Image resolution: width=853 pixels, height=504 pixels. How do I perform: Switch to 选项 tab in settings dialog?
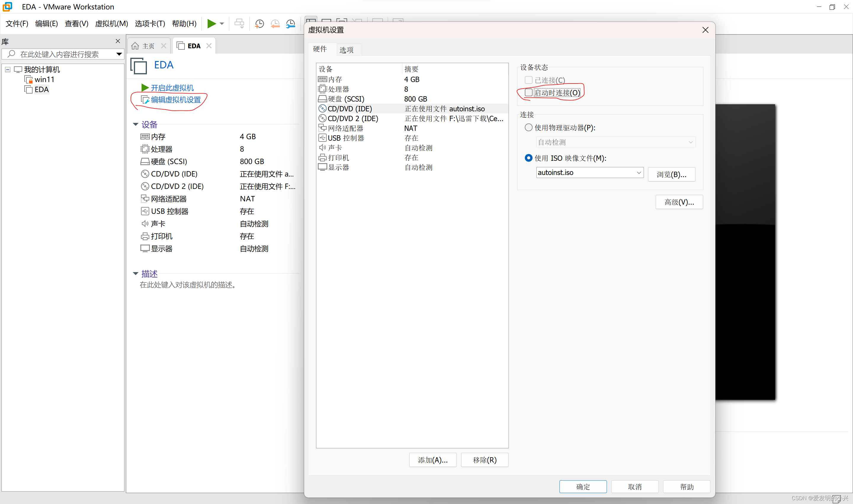[x=347, y=50]
